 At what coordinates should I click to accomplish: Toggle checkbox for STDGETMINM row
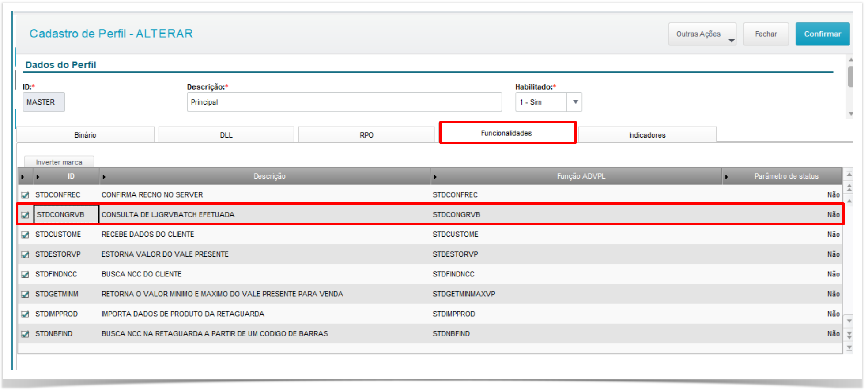[x=25, y=294]
